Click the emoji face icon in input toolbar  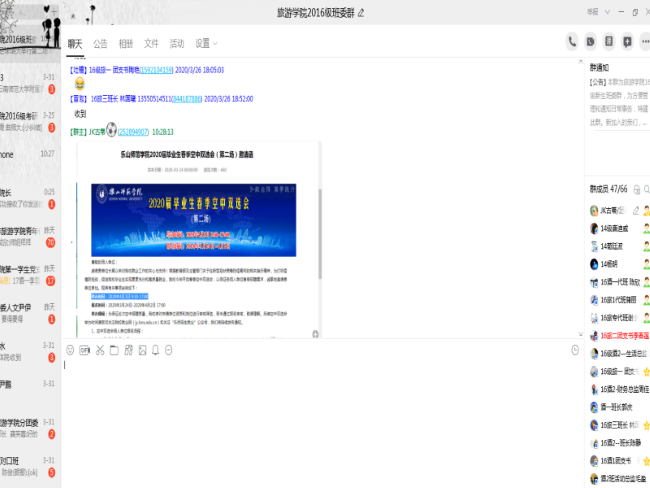70,350
